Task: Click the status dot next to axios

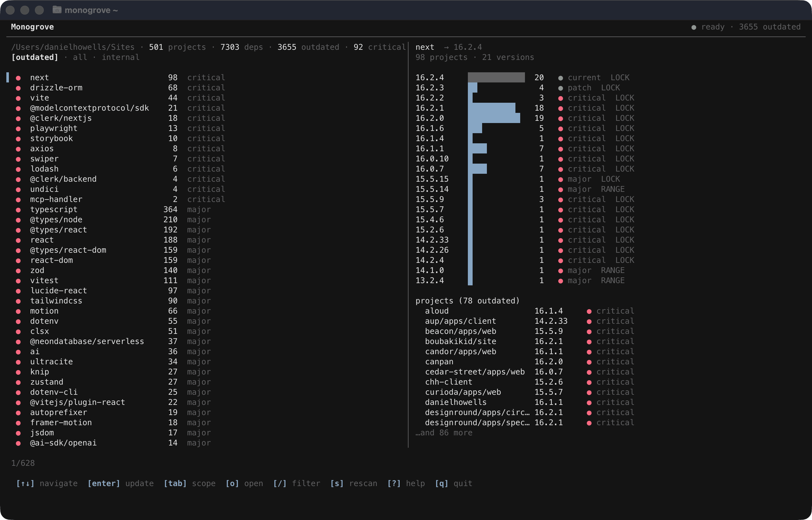Action: point(18,149)
